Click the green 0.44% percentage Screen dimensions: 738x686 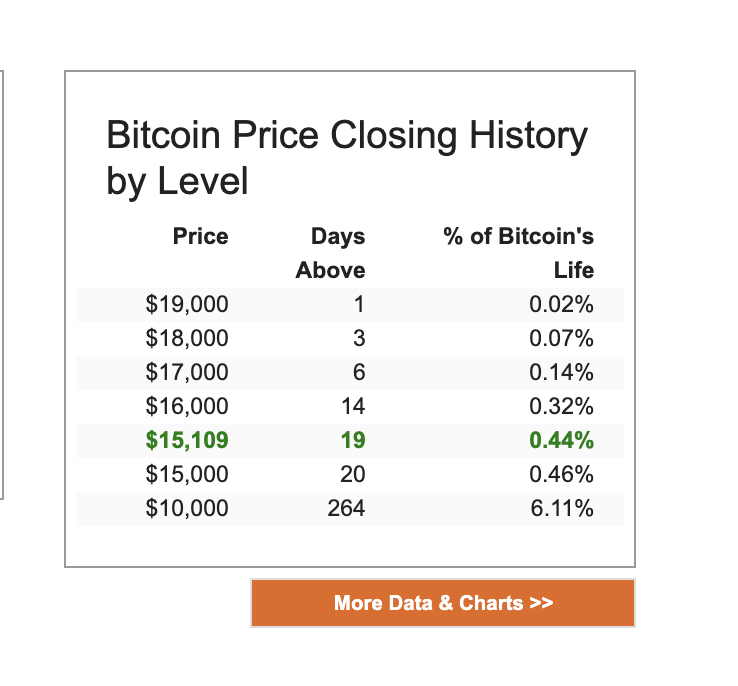point(561,440)
